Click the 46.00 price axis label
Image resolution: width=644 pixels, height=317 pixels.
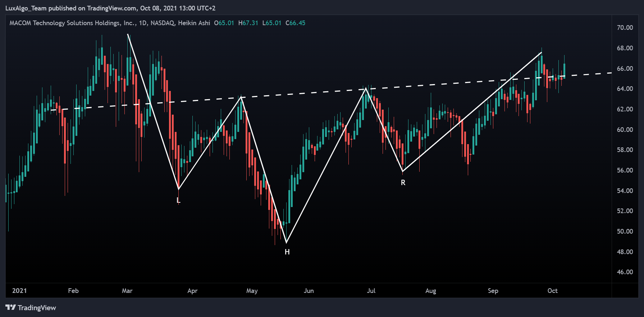point(625,272)
